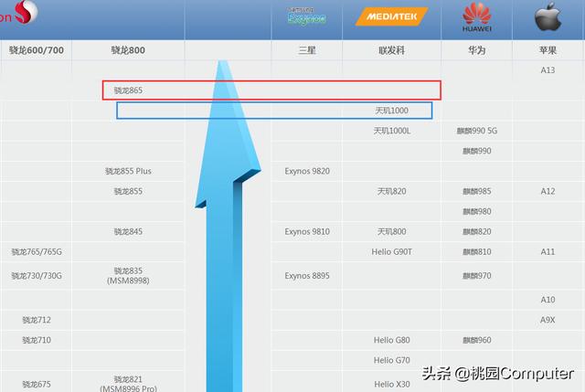Click the 骁龙730/730G cell

click(x=37, y=276)
